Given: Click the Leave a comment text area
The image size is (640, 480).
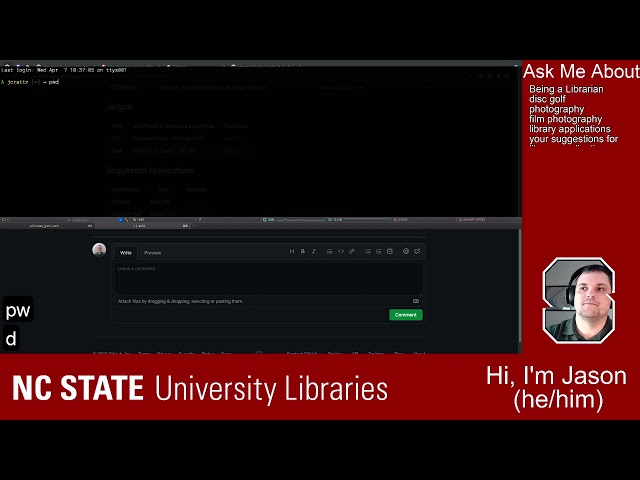Looking at the screenshot, I should coord(268,279).
